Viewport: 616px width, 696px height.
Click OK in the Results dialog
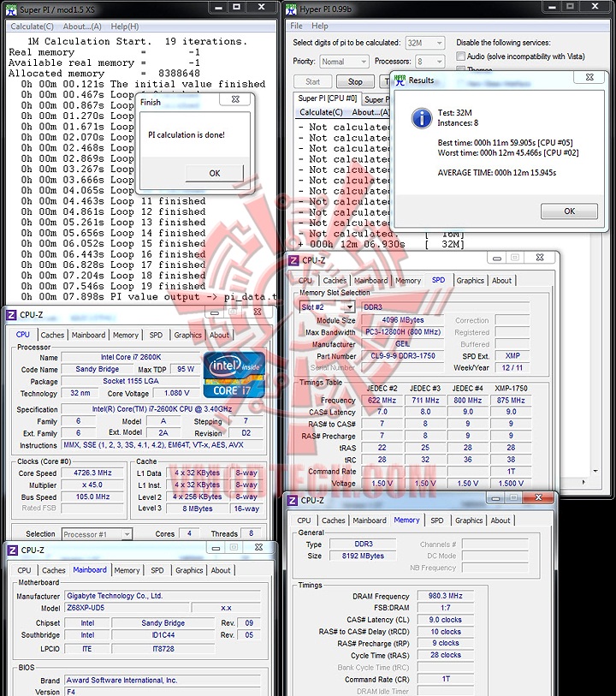click(570, 211)
